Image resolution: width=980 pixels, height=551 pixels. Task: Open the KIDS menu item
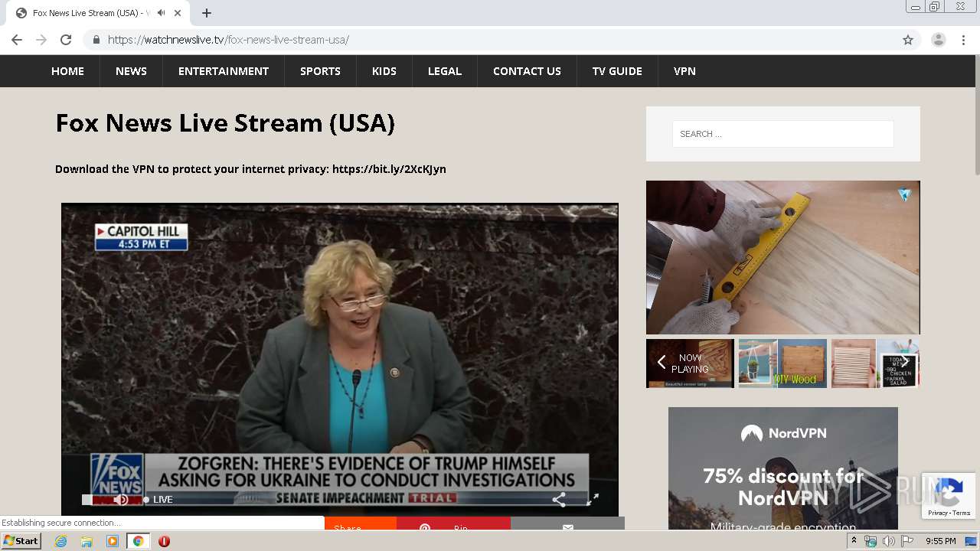tap(384, 71)
